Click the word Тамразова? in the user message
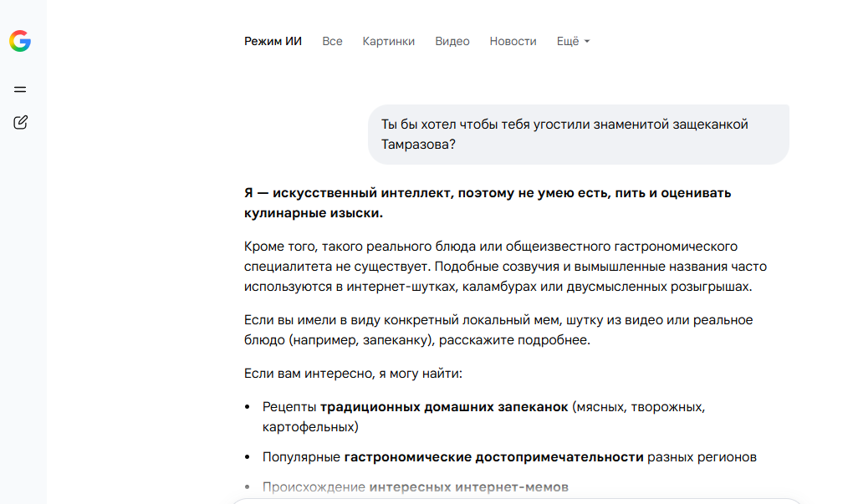Screen dimensions: 853x504 coord(418,145)
